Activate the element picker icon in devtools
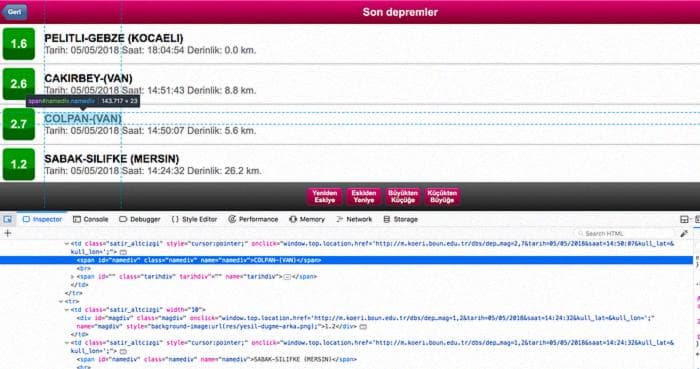Screen dimensions: 700x369 [8, 219]
